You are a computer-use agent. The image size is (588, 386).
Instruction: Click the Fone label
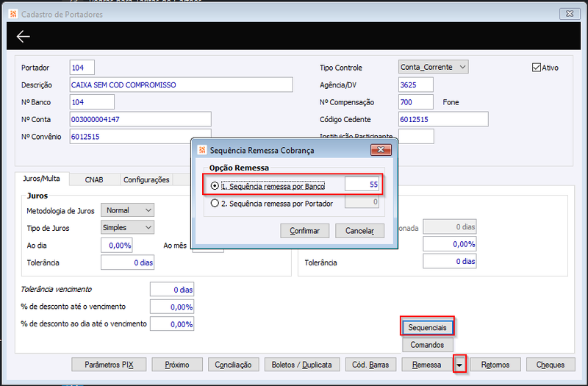451,102
